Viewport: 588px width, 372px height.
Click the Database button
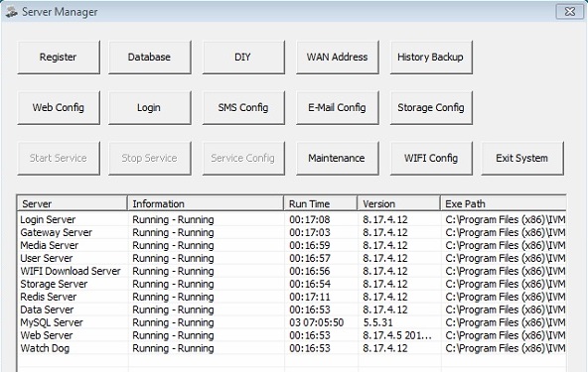tap(150, 57)
